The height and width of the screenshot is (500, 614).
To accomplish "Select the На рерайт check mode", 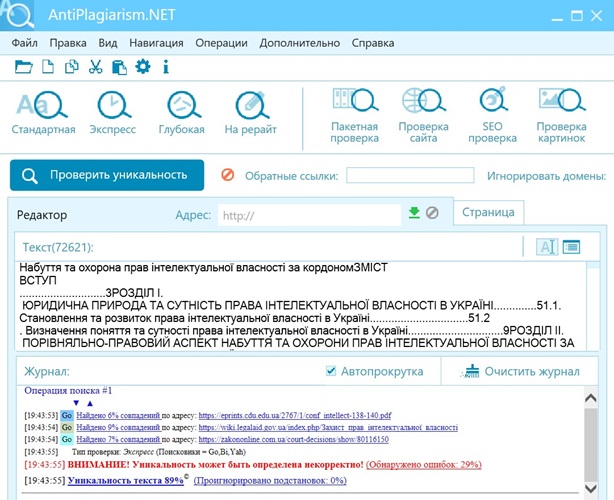I will point(251,113).
